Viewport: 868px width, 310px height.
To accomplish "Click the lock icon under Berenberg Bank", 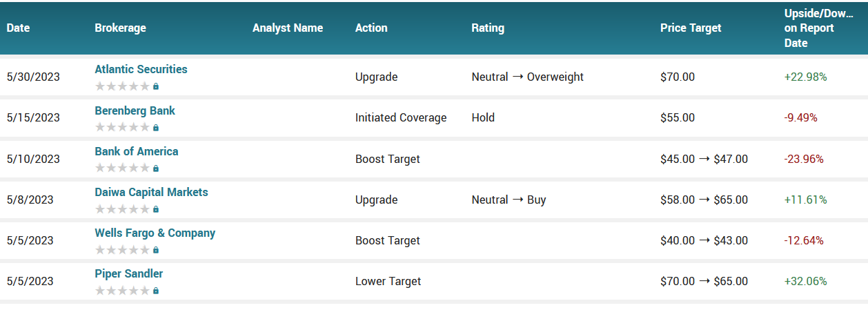I will tap(156, 128).
